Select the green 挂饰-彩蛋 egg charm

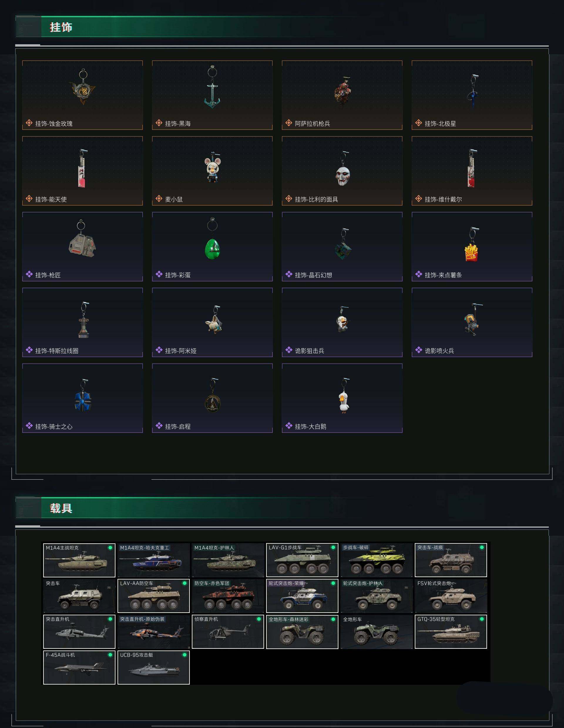[x=212, y=246]
